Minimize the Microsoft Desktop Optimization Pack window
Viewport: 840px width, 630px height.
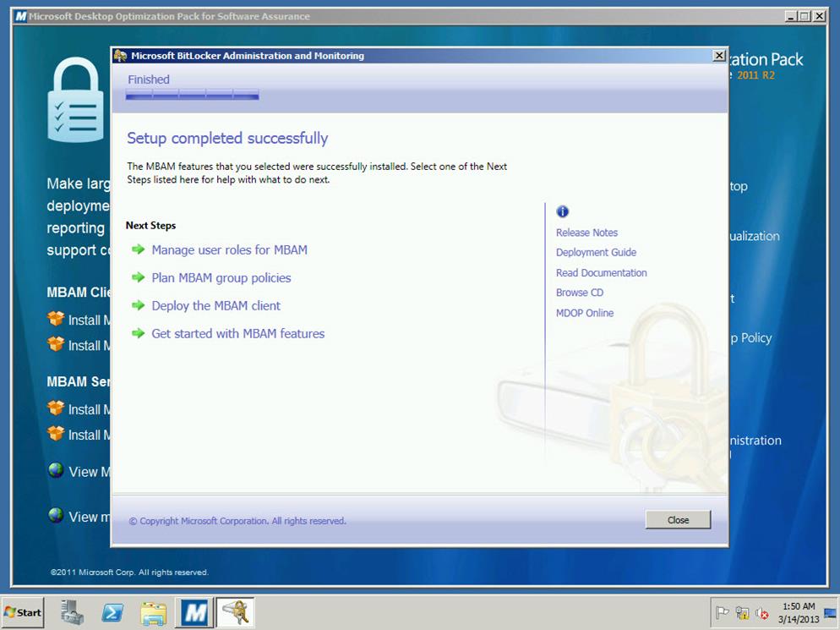tap(791, 16)
